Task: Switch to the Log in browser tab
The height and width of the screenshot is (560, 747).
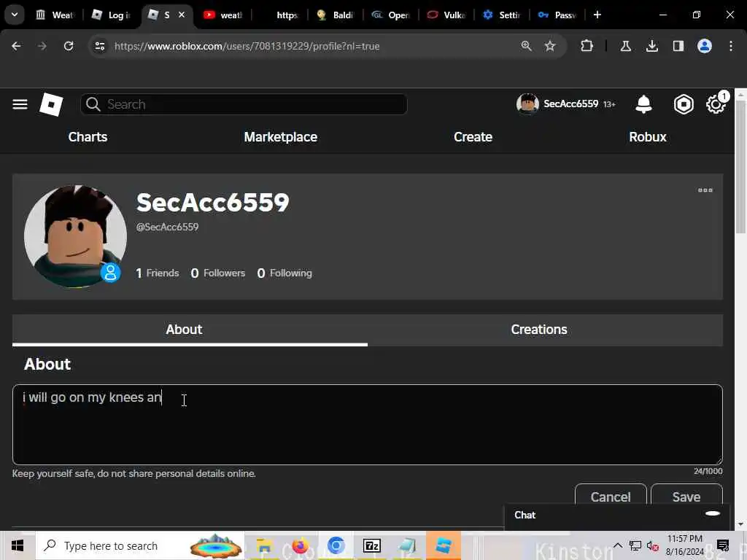Action: coord(111,15)
